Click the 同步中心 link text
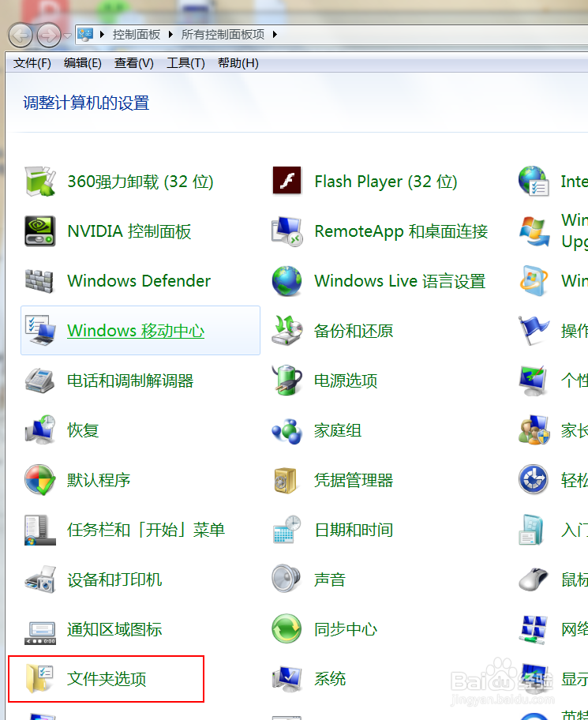 (346, 629)
